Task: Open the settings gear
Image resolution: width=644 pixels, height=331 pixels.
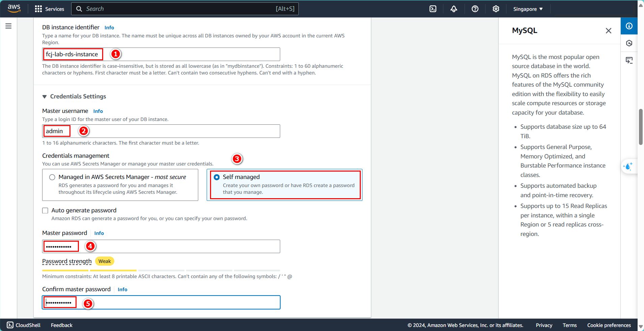Action: [x=496, y=9]
